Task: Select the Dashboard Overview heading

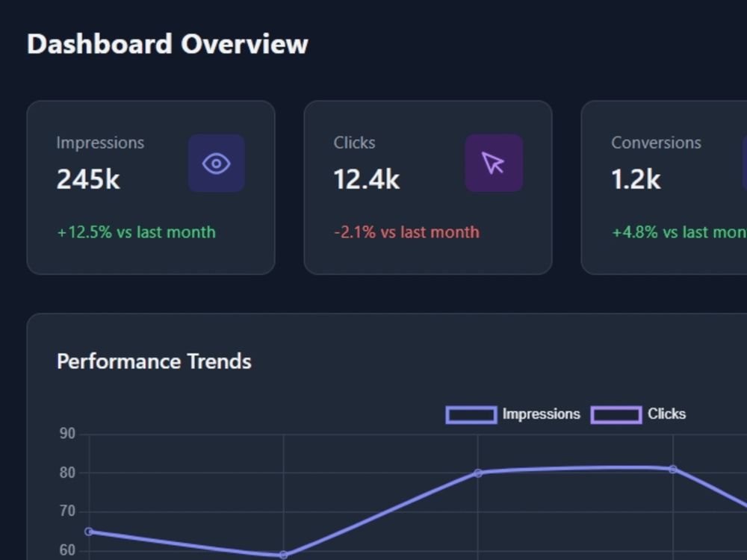Action: click(167, 44)
